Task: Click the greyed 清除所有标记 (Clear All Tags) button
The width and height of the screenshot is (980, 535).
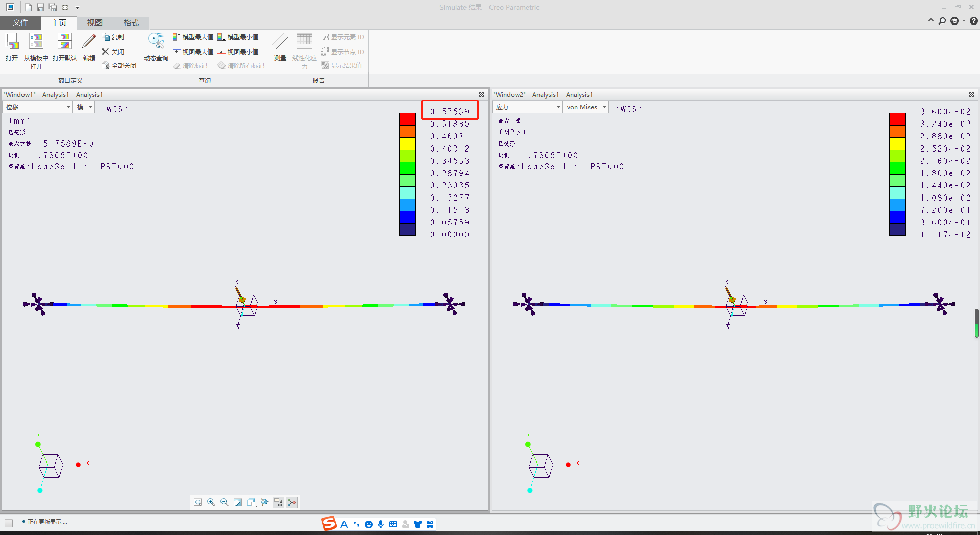Action: tap(241, 66)
